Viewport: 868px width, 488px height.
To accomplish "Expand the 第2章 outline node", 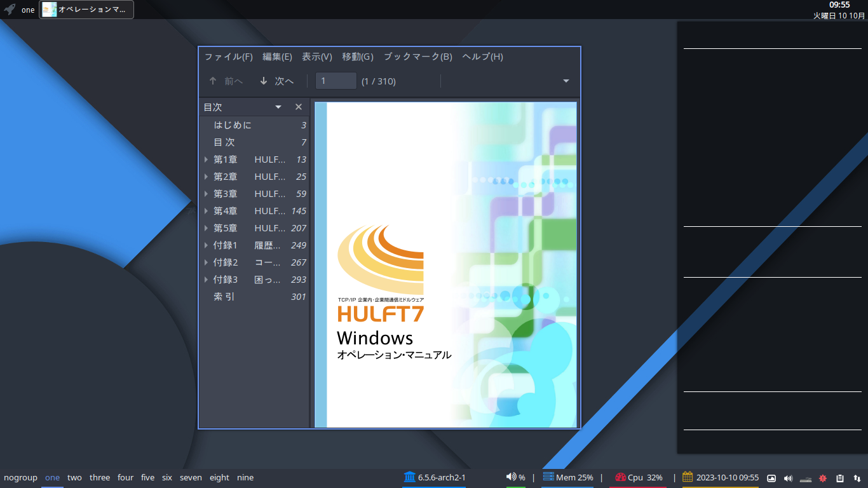I will click(206, 177).
